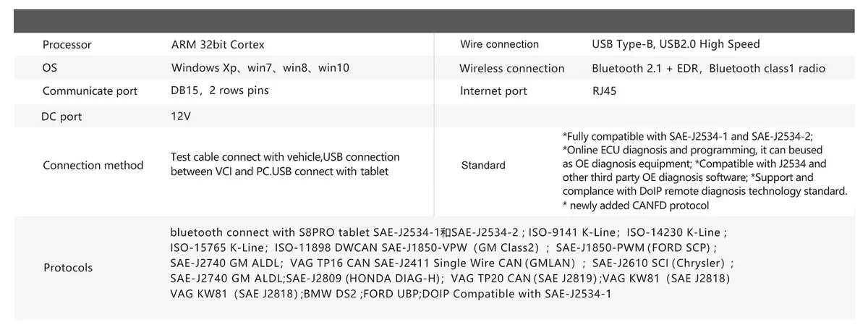This screenshot has height=330, width=868.
Task: Click the Wireless connection label
Action: click(x=511, y=69)
